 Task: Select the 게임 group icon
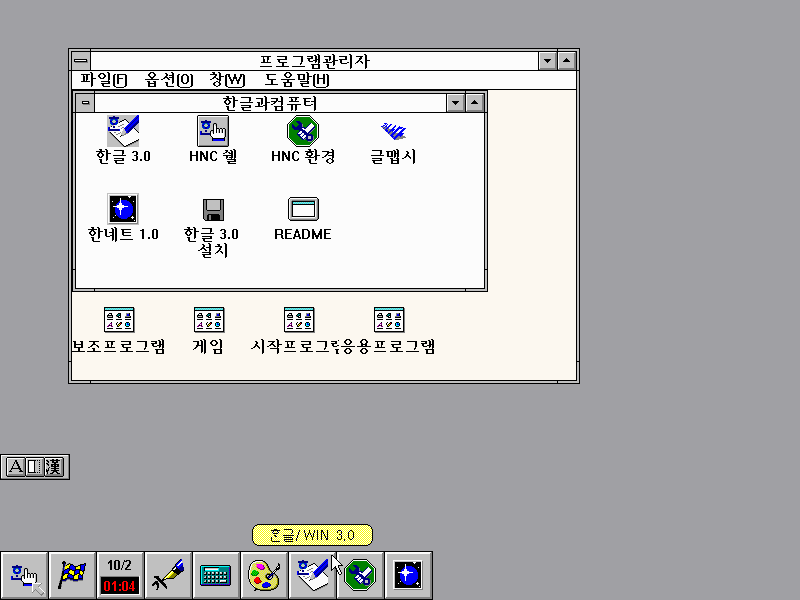(209, 320)
